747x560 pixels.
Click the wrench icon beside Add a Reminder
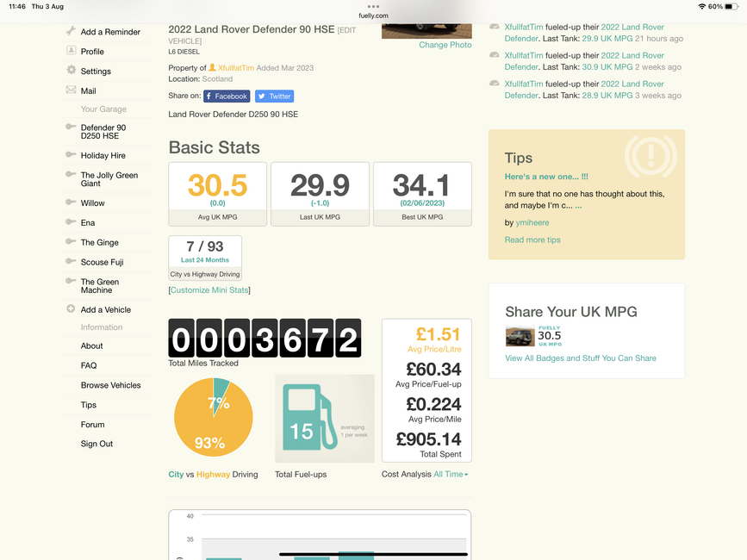pyautogui.click(x=71, y=31)
